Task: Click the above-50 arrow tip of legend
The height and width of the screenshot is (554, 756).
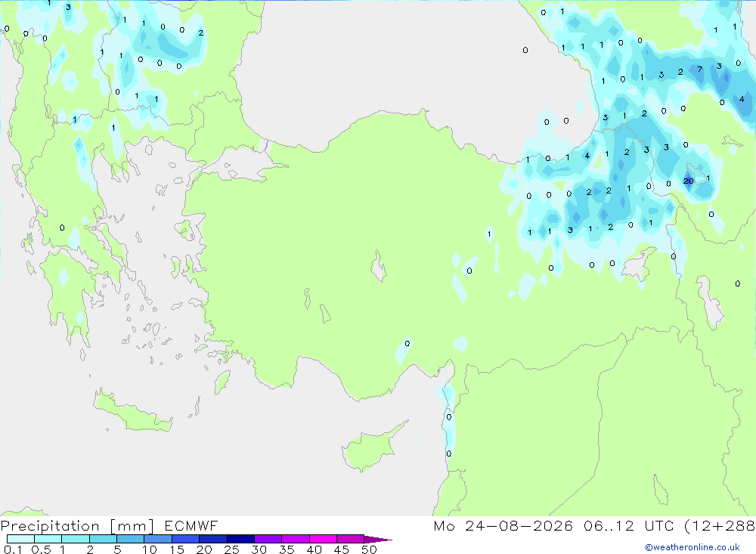Action: [378, 539]
